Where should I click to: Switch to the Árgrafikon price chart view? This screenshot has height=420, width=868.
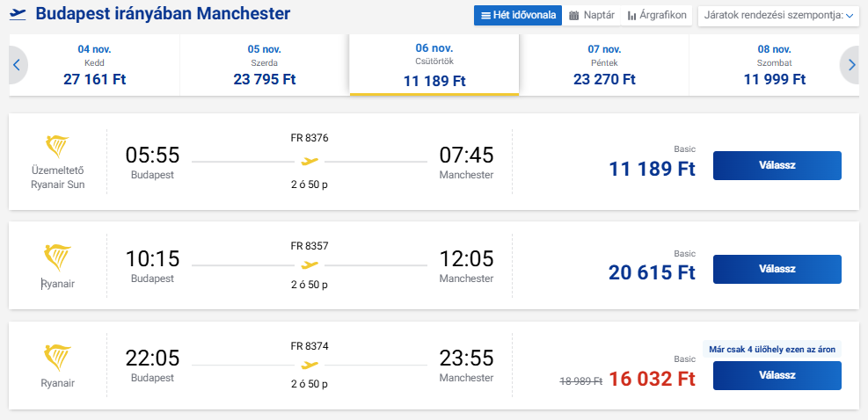pyautogui.click(x=657, y=15)
